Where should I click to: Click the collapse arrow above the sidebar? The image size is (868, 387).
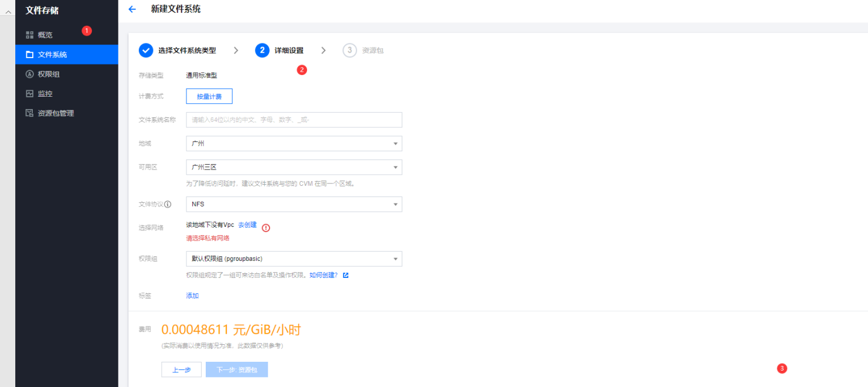click(8, 12)
